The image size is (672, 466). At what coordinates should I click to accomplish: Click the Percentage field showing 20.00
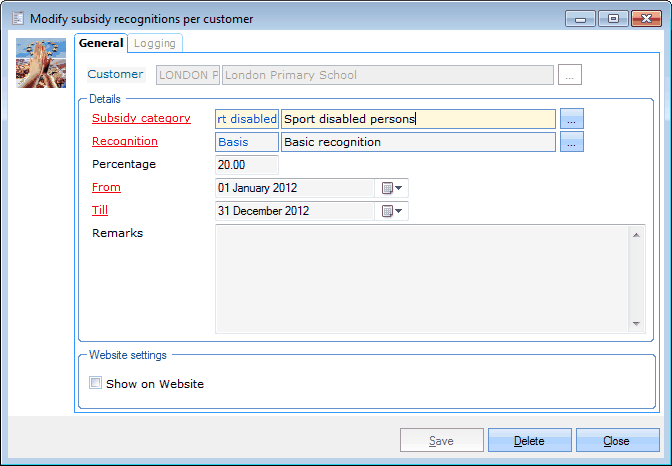(247, 165)
